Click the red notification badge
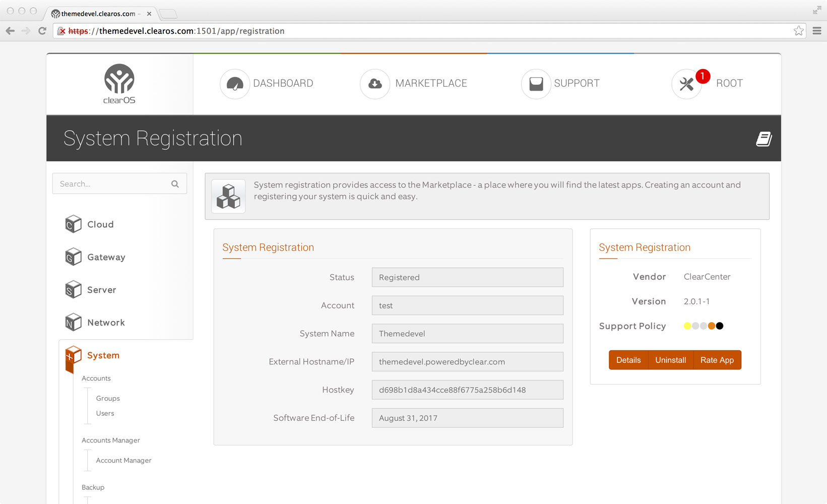This screenshot has width=827, height=504. click(x=703, y=76)
